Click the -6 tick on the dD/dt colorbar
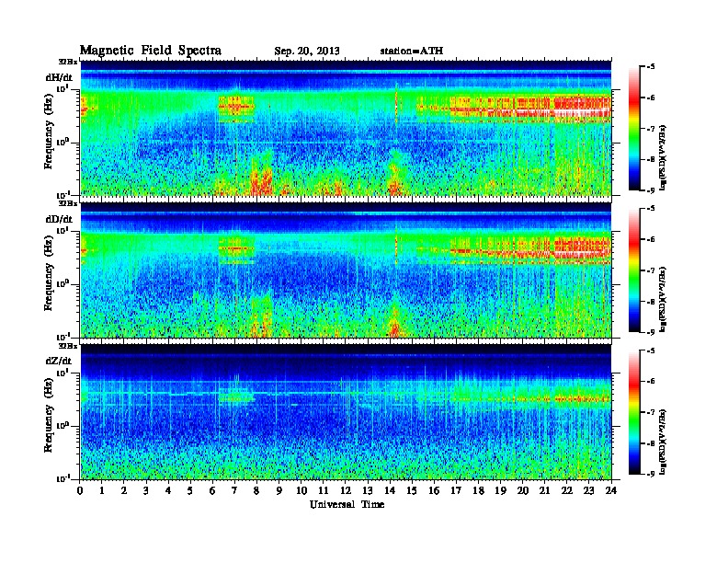This screenshot has height=563, width=728. tap(651, 240)
